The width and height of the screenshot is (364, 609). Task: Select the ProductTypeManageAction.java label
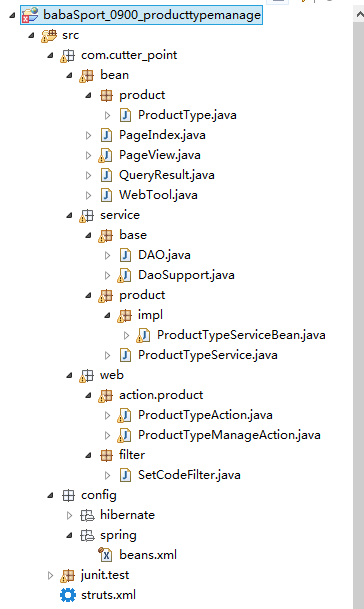(229, 435)
